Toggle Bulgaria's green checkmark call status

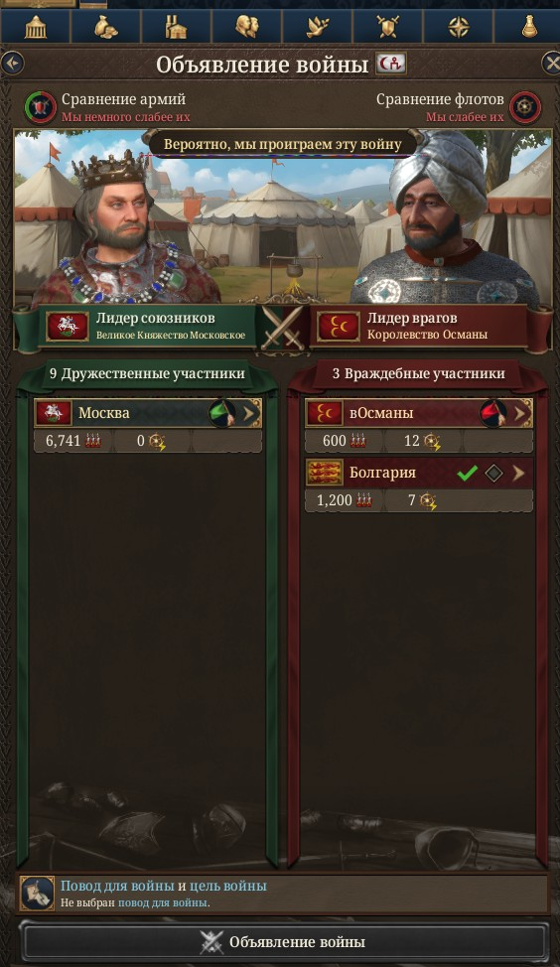pyautogui.click(x=468, y=473)
